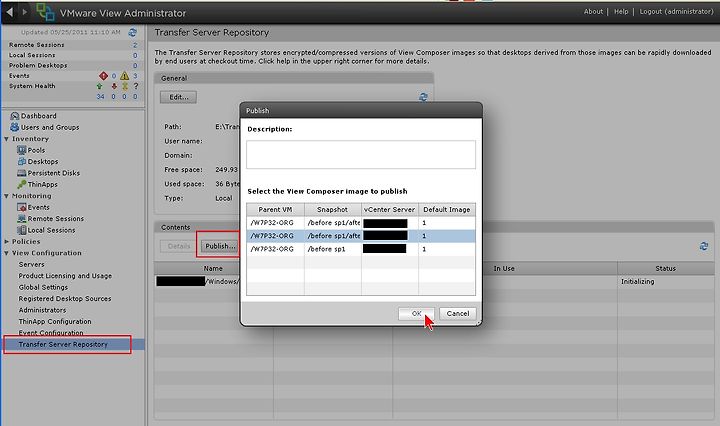Sort by vCenter Server column
The height and width of the screenshot is (426, 720).
coord(389,209)
